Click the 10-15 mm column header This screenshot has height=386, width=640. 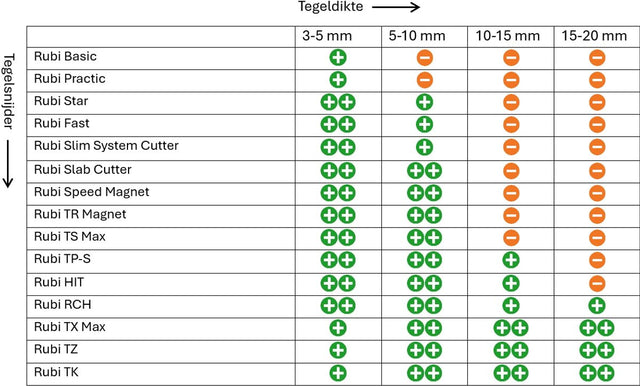click(508, 36)
